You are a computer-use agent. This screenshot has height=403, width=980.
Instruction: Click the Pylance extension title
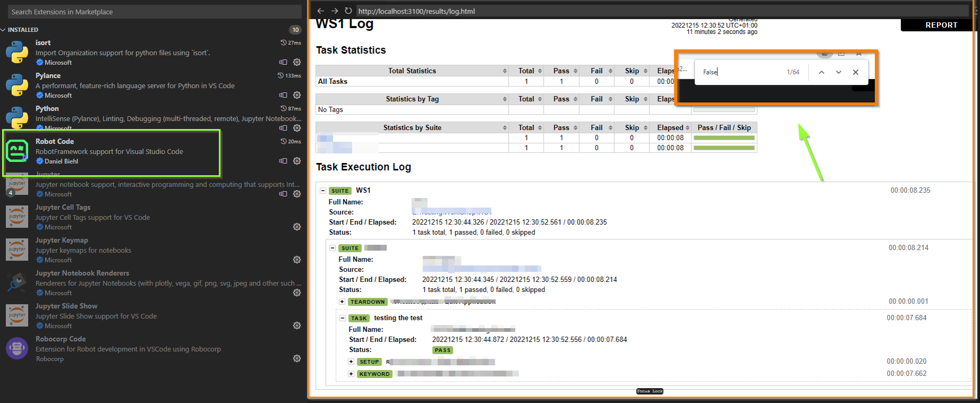(48, 75)
